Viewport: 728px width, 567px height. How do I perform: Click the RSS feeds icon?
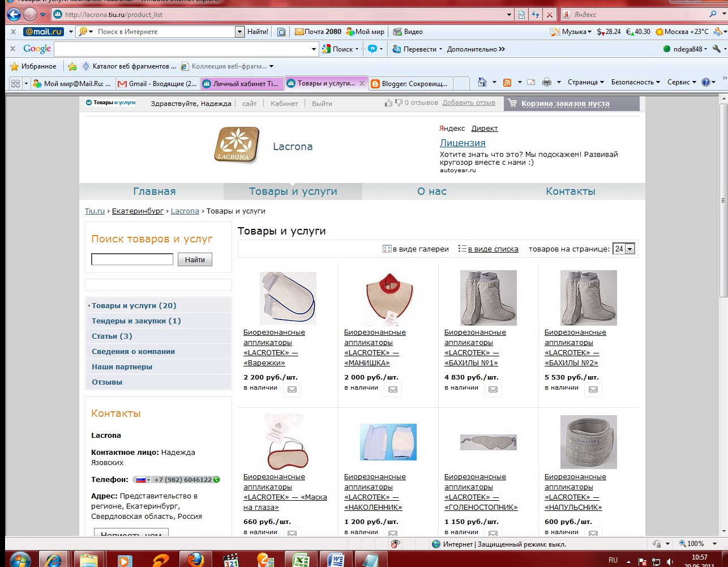(x=507, y=82)
